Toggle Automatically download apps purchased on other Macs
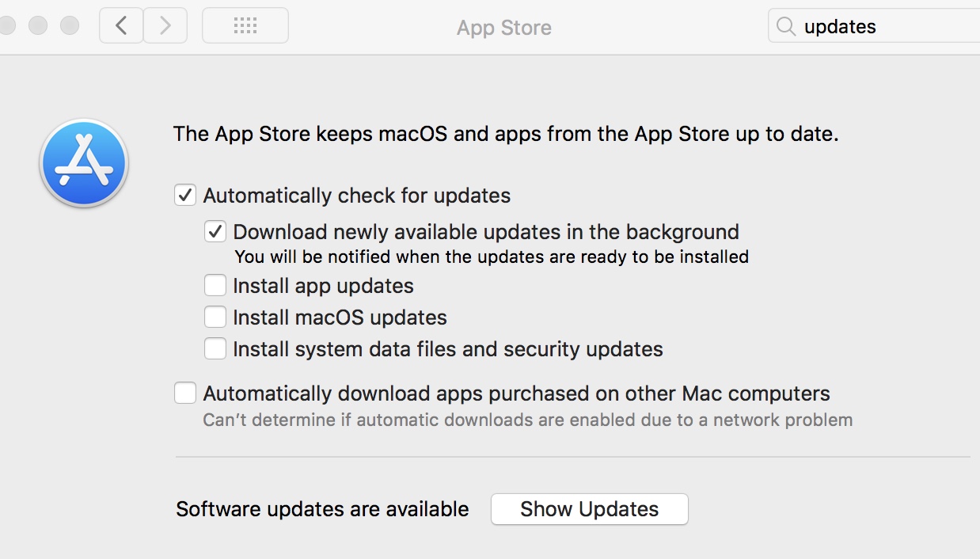Screen dimensions: 980x559 (x=185, y=394)
